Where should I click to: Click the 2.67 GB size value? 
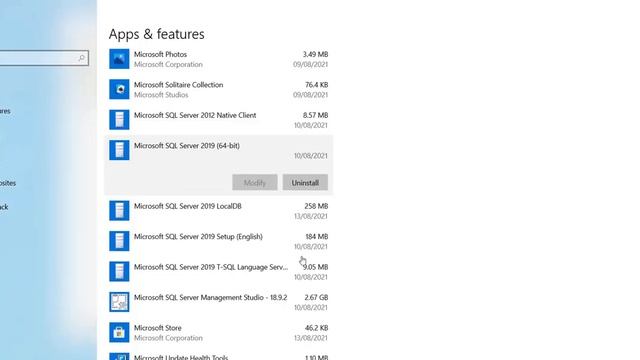[x=316, y=298]
